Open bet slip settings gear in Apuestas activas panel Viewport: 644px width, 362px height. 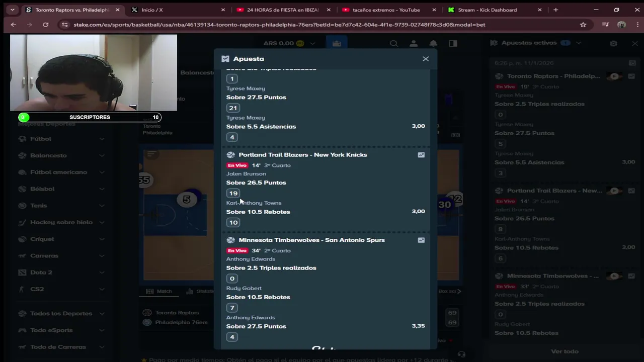click(x=613, y=43)
